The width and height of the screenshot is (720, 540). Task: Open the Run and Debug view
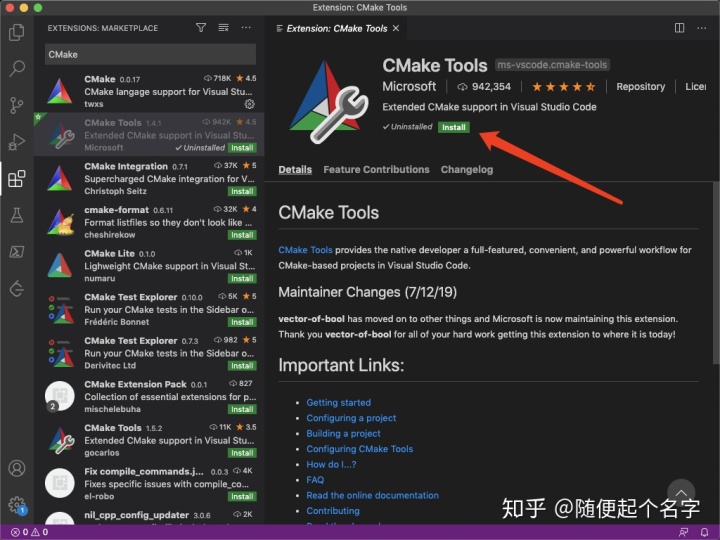coord(17,142)
